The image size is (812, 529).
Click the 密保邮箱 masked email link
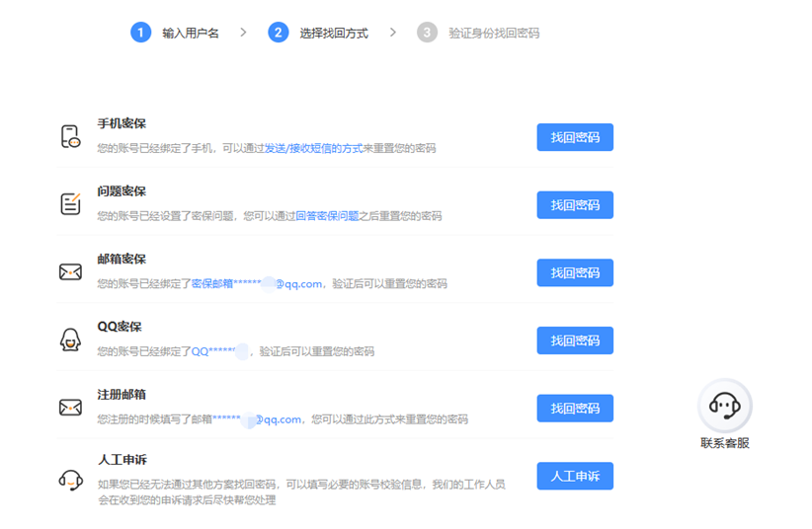coord(257,284)
